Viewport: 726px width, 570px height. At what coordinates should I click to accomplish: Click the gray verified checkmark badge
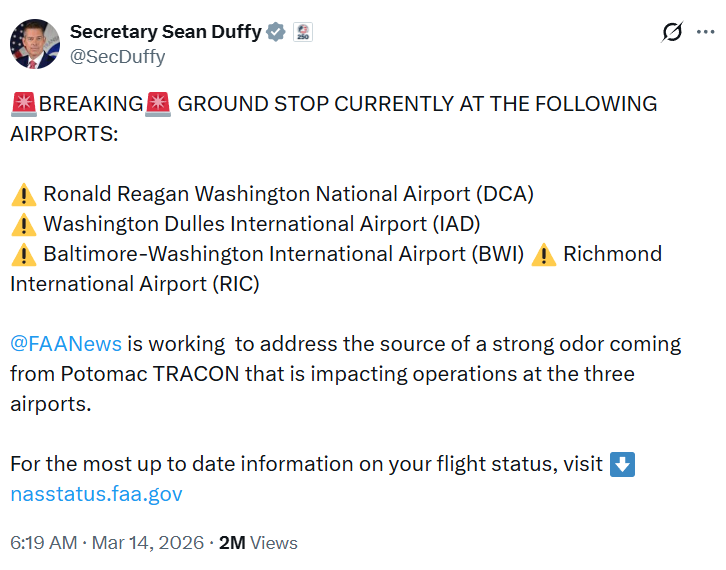277,32
